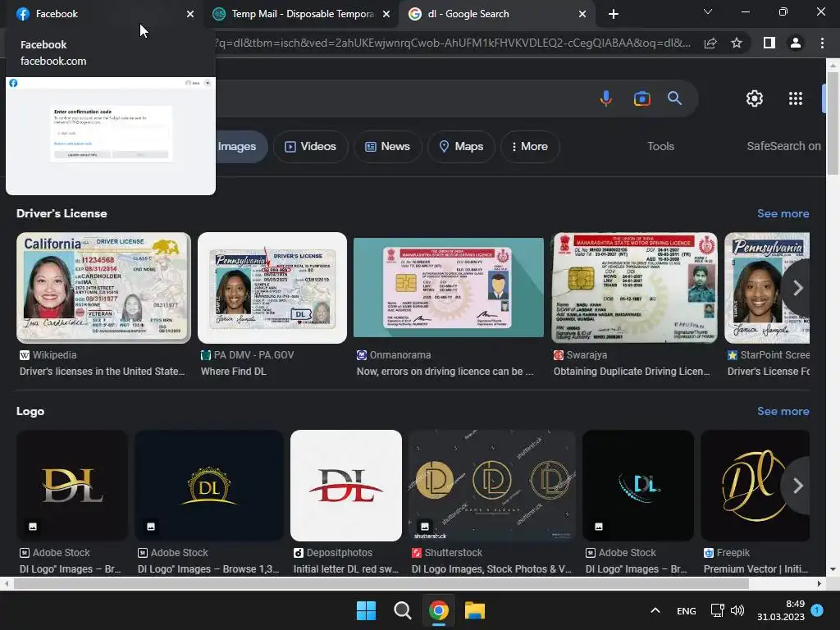The height and width of the screenshot is (630, 840).
Task: Close the Temp Mail tab
Action: [x=386, y=14]
